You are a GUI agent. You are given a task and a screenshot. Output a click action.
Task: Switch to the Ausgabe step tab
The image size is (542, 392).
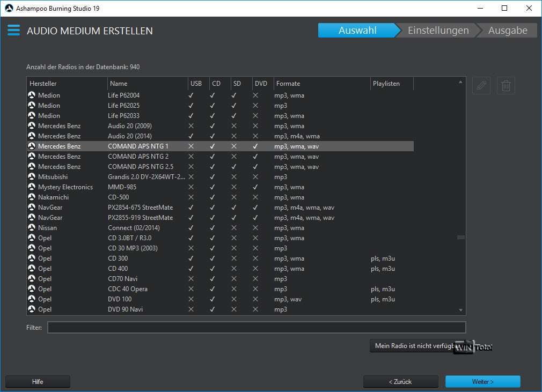click(x=508, y=31)
